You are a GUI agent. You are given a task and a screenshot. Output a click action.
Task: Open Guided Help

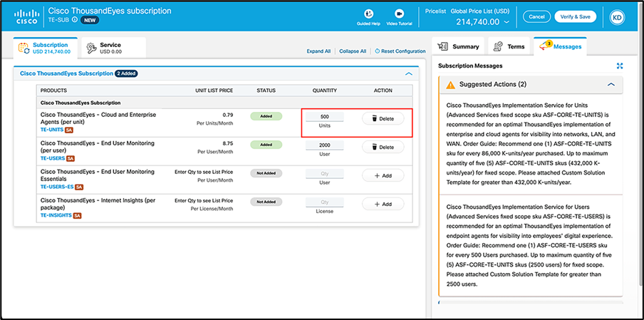click(368, 18)
